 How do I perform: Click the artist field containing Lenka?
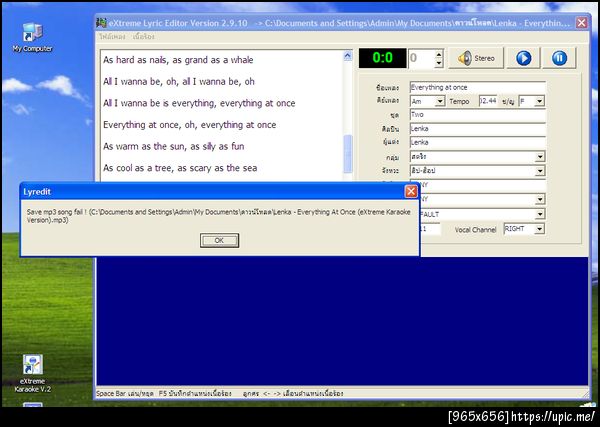pyautogui.click(x=478, y=129)
